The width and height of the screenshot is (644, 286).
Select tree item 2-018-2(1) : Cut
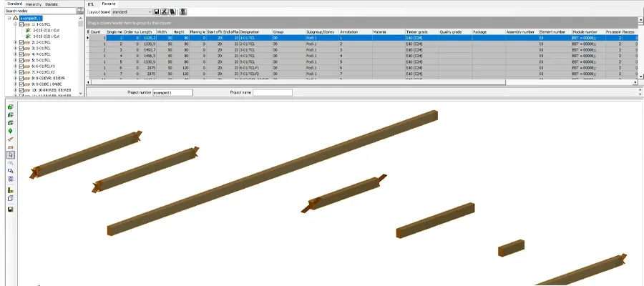[x=47, y=30]
